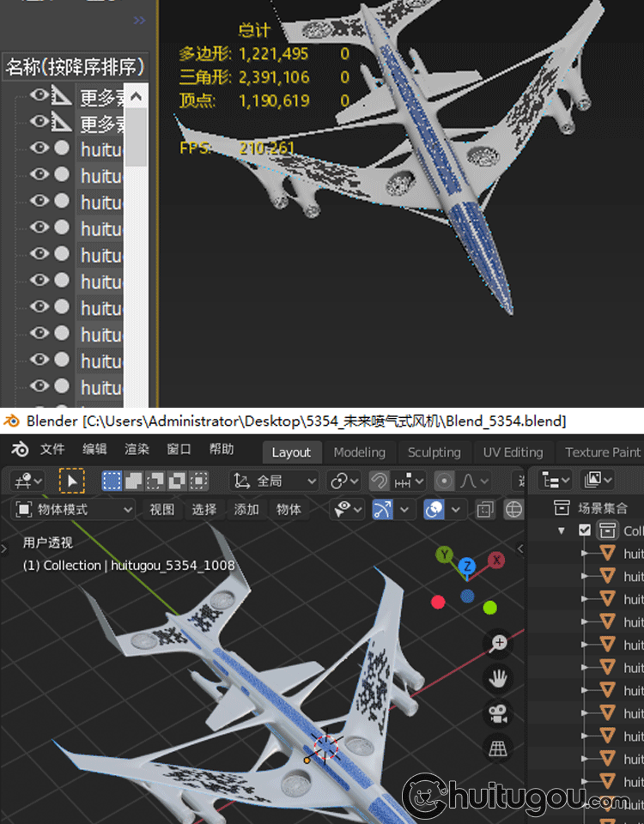
Task: Click the 添加 button in viewport header
Action: pyautogui.click(x=246, y=510)
